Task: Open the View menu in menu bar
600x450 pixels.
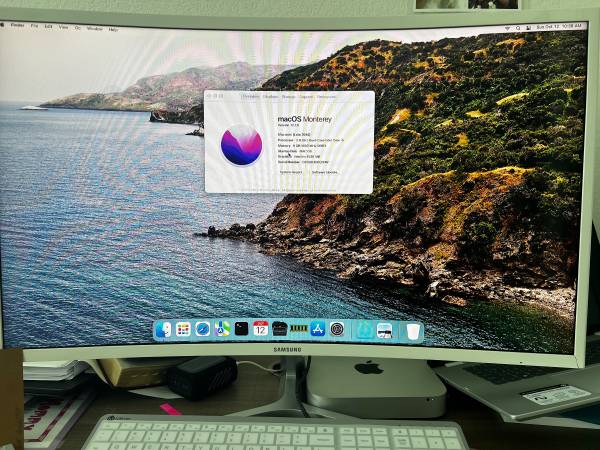Action: point(64,27)
